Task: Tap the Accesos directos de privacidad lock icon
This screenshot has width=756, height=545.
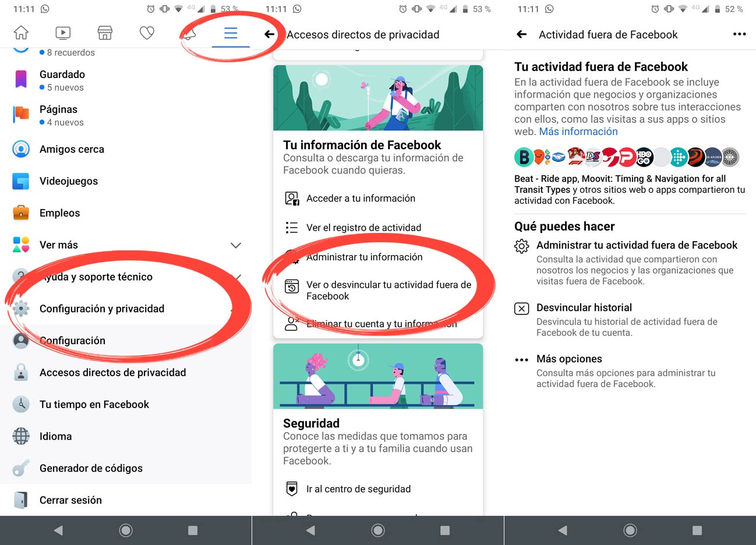Action: click(21, 373)
